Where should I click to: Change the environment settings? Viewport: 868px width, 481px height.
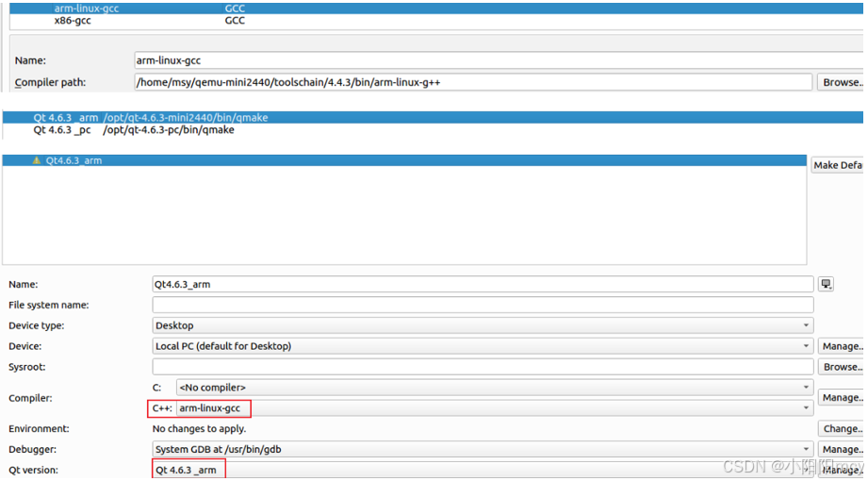842,428
